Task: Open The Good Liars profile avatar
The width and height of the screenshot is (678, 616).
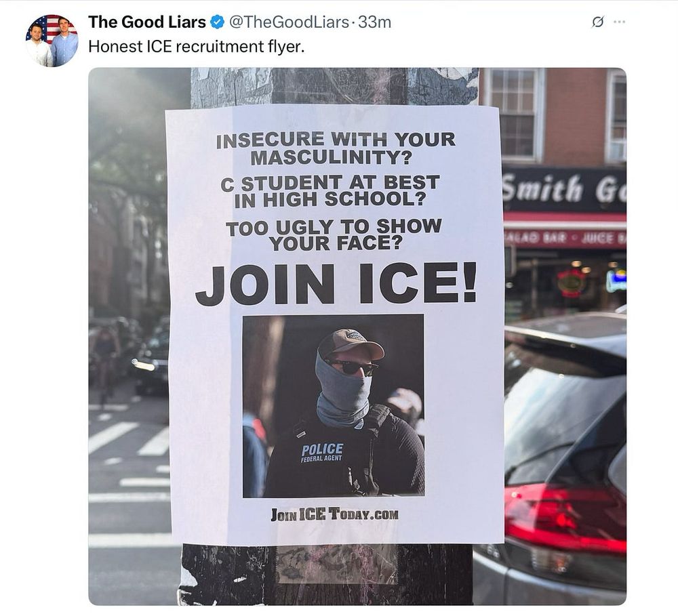Action: coord(52,41)
